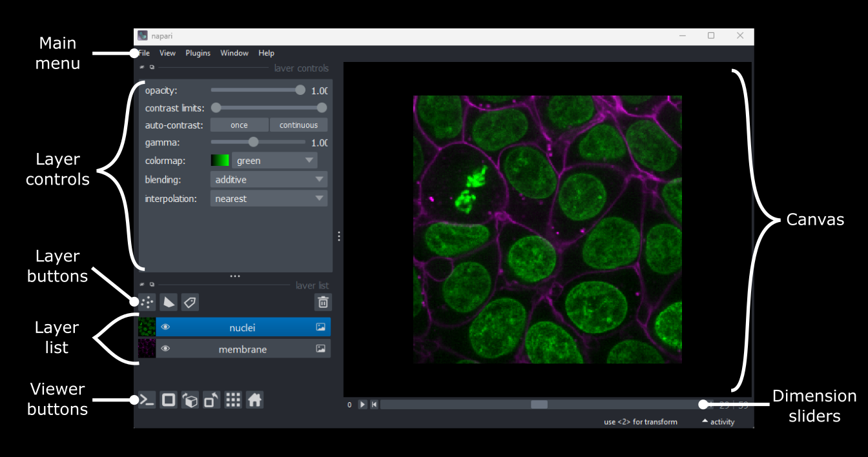Viewport: 868px width, 457px height.
Task: Open the Window menu
Action: [234, 53]
